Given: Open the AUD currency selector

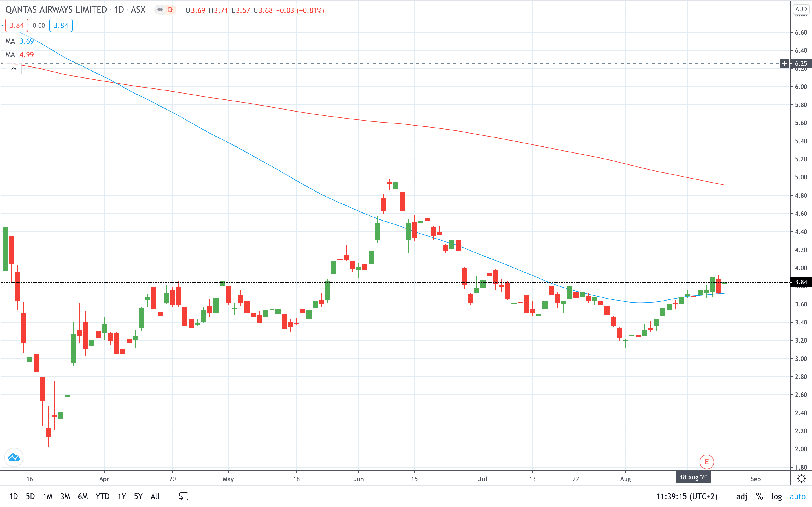Looking at the screenshot, I should click(801, 9).
